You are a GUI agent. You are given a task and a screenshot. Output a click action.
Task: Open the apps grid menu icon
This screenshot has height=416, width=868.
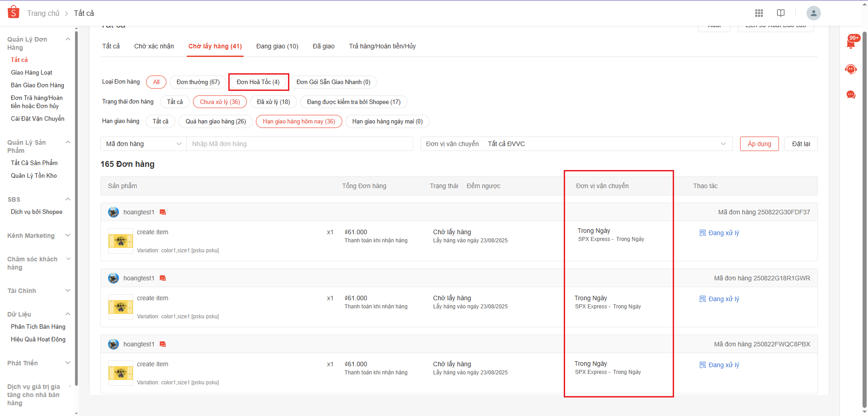pos(759,13)
